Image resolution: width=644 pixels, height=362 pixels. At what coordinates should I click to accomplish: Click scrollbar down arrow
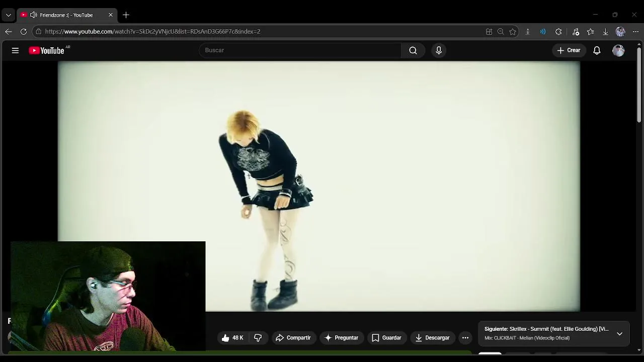[x=639, y=350]
